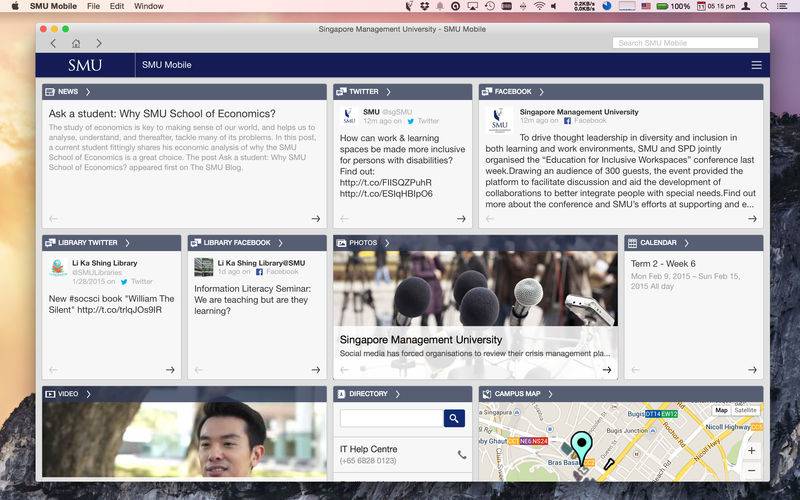This screenshot has width=800, height=500.
Task: Click the News panel newspaper icon
Action: [49, 92]
